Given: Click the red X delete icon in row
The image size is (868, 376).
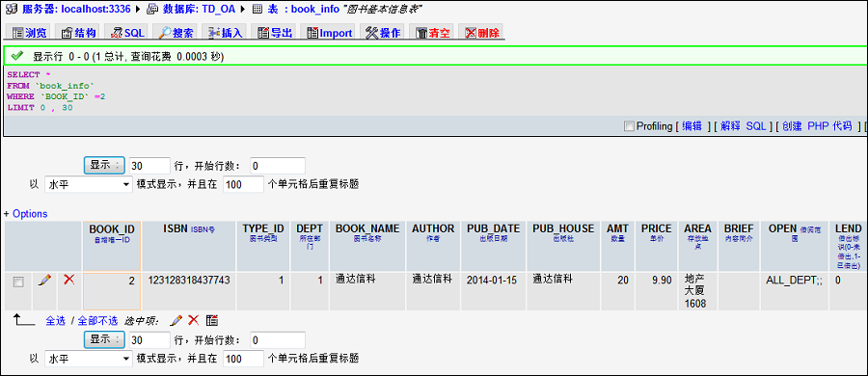Looking at the screenshot, I should coord(69,281).
